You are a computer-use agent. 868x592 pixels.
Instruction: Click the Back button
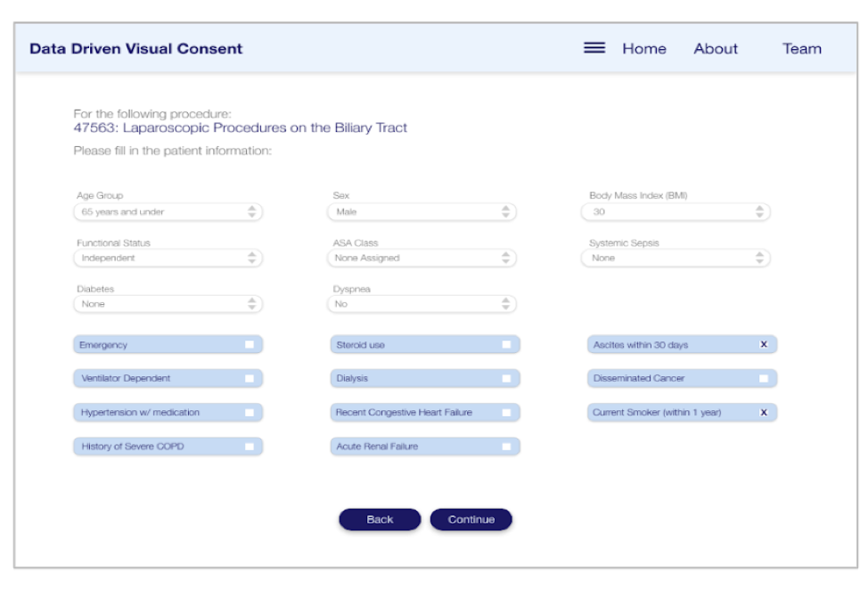[380, 520]
